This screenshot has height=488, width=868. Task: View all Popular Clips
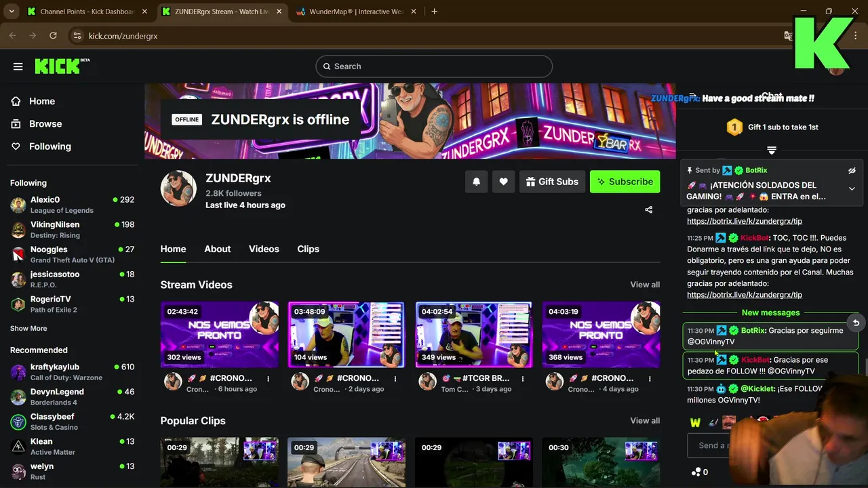(645, 421)
